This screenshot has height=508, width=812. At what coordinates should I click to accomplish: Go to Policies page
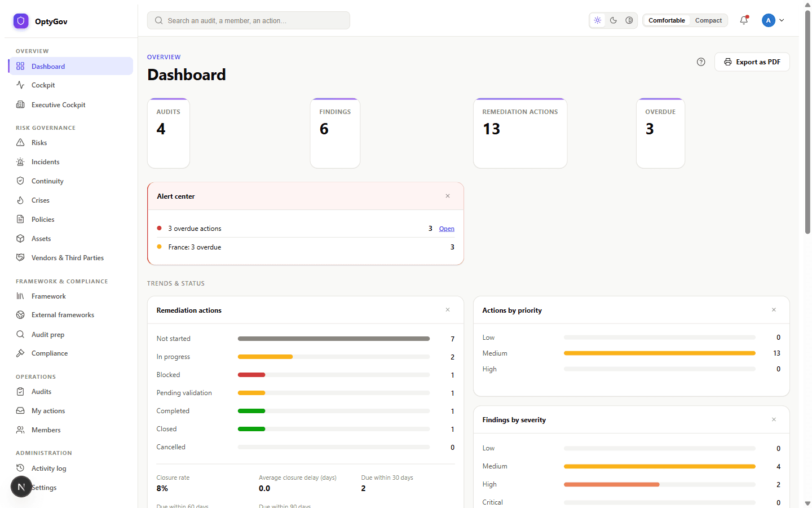click(x=70, y=220)
